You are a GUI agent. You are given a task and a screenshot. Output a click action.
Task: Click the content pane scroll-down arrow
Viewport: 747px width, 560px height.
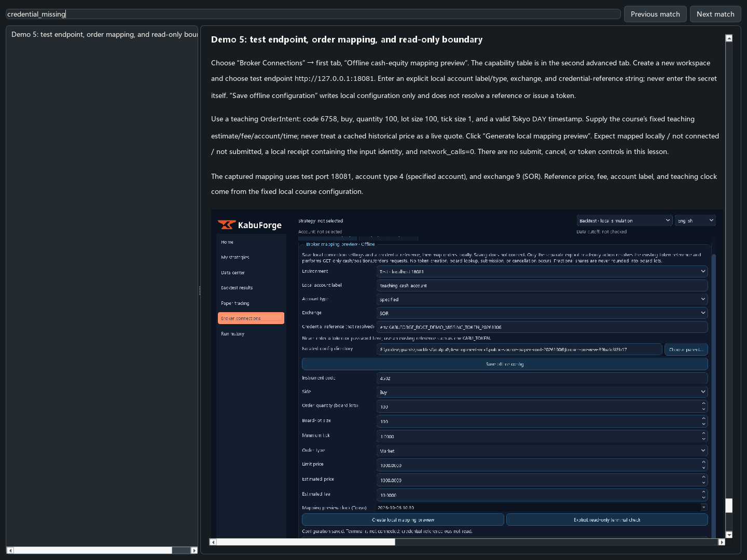[x=729, y=535]
